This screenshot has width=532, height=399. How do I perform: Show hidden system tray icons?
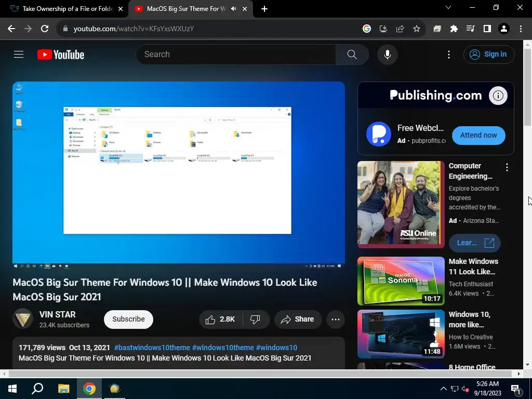(444, 389)
